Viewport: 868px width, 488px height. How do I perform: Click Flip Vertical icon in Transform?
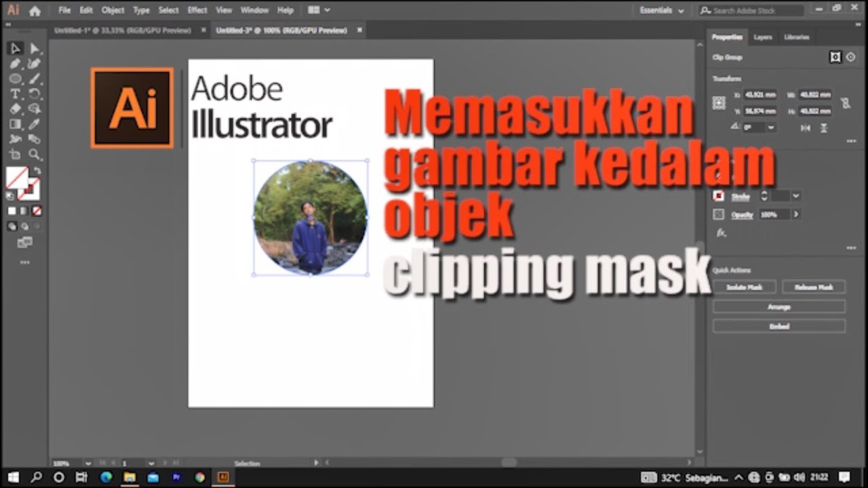(824, 127)
